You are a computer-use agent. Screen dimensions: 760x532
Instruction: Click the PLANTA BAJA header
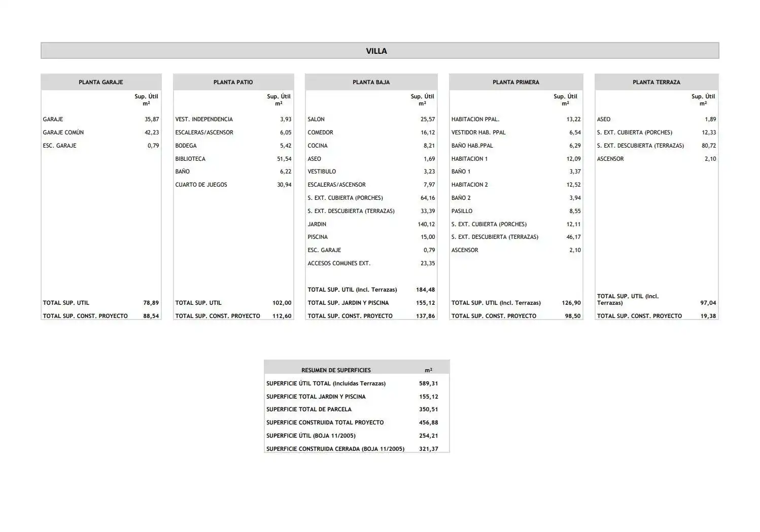click(x=371, y=82)
